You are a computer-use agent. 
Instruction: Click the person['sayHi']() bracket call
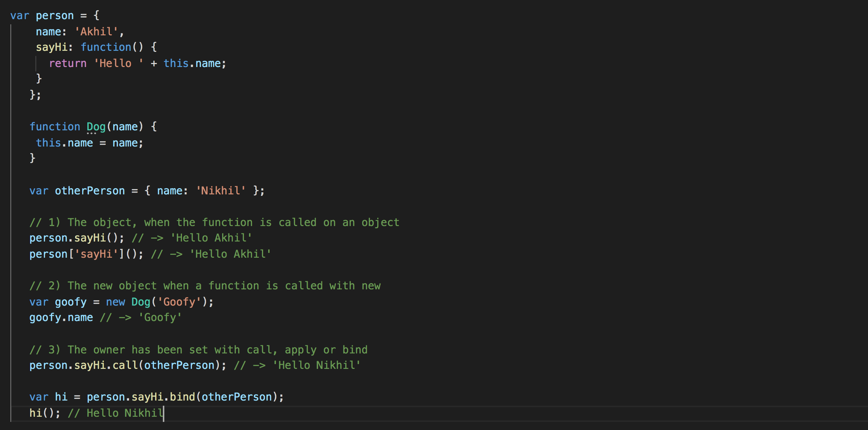(x=87, y=254)
